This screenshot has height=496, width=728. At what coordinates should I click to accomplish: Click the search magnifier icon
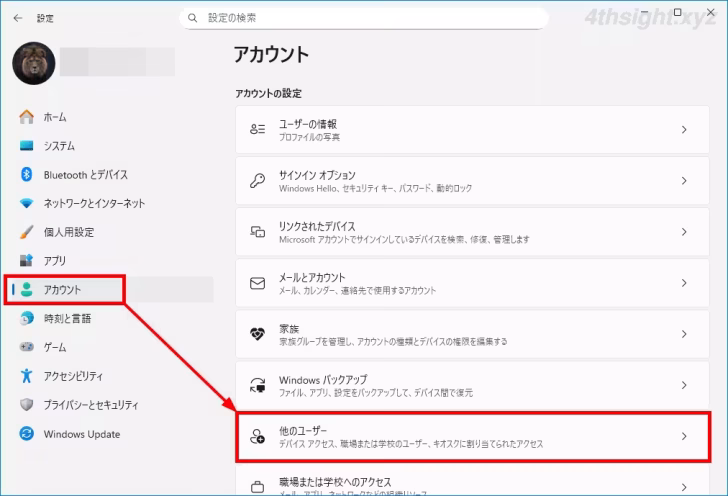[193, 18]
